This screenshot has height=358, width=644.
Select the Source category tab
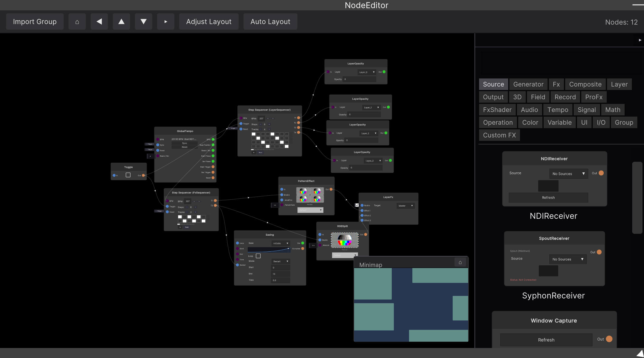(x=494, y=84)
